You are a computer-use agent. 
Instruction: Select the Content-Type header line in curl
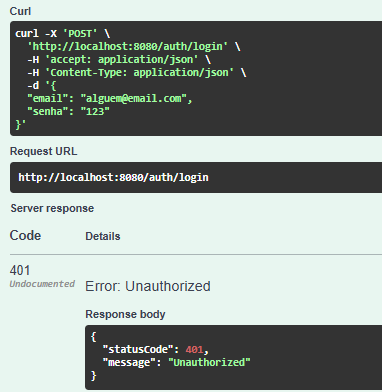137,73
